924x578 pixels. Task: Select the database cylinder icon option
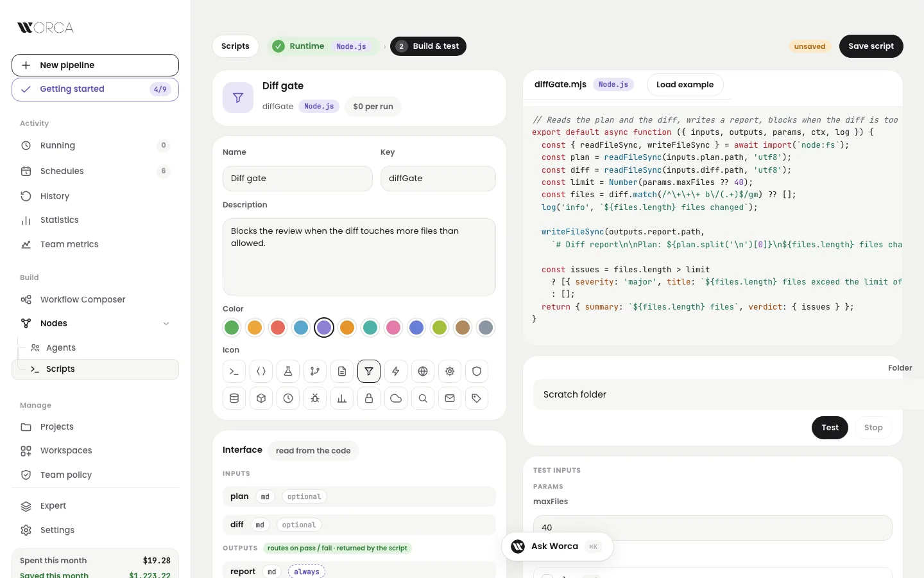pyautogui.click(x=234, y=398)
